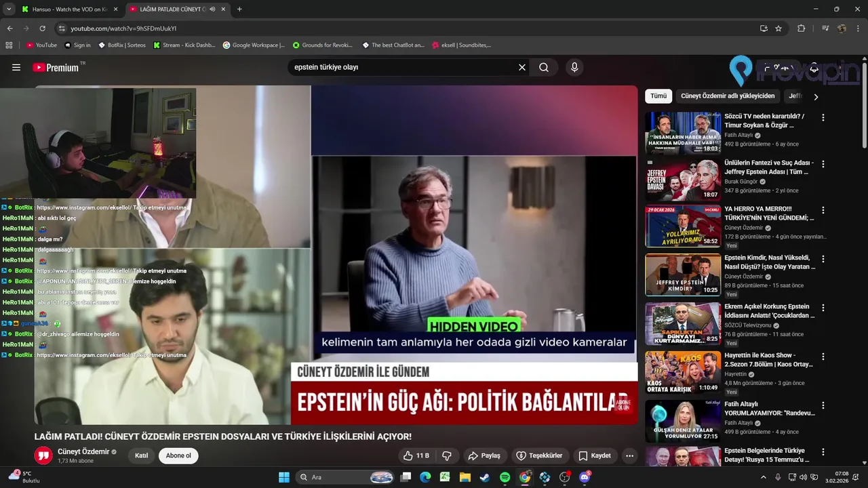Go back in browser history
Screen dimensions: 868x488
(x=9, y=28)
